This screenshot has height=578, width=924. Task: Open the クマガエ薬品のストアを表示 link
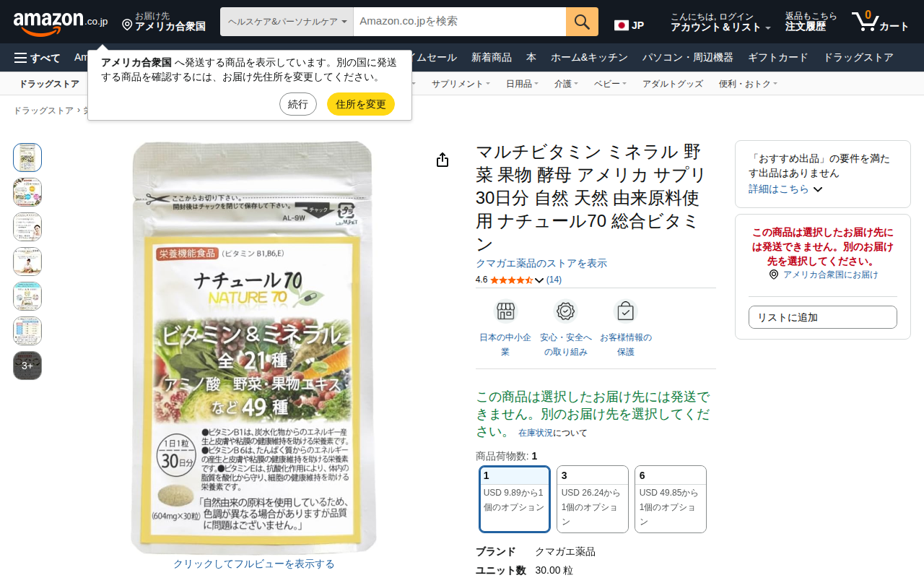tap(541, 263)
